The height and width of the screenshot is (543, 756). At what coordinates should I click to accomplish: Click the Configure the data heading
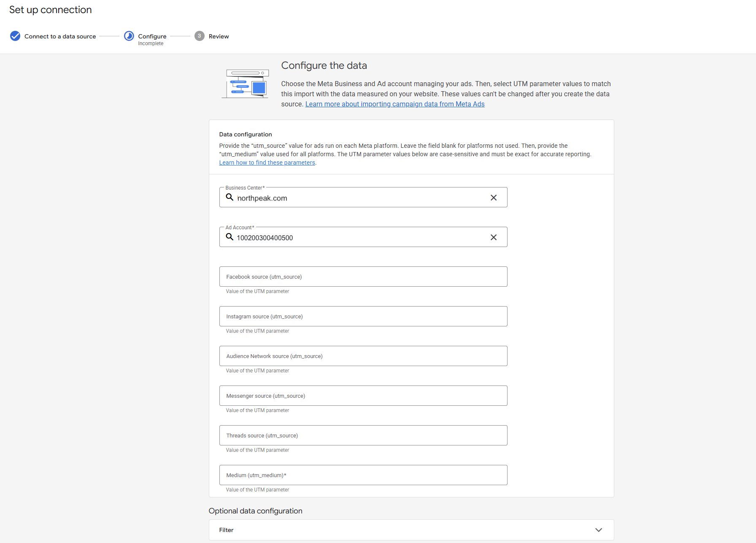(324, 65)
